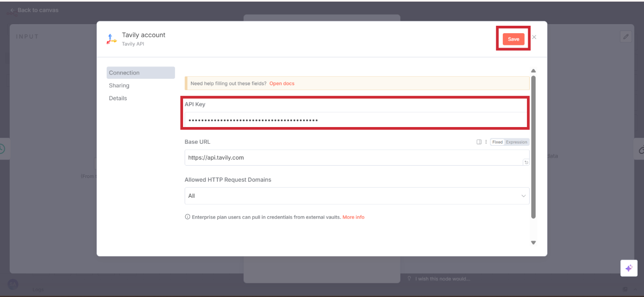Click the info icon beside Enterprise plan note
Screen dimensions: 644x297
[187, 217]
